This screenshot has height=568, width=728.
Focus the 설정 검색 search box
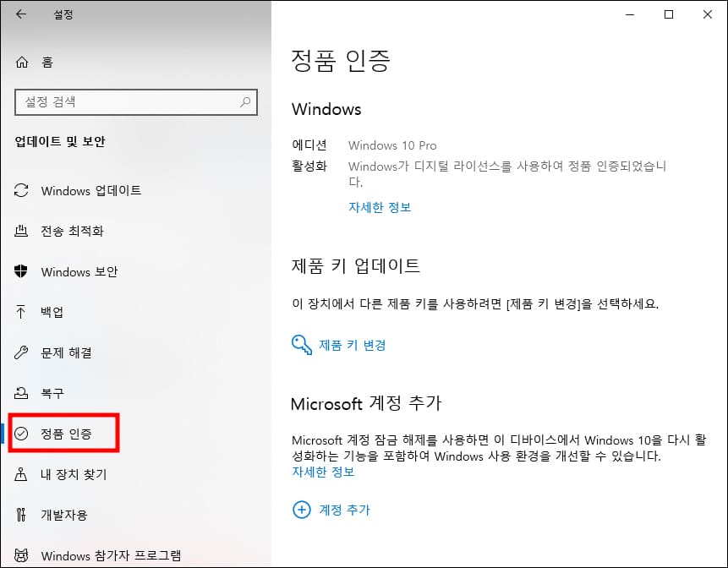(x=136, y=101)
